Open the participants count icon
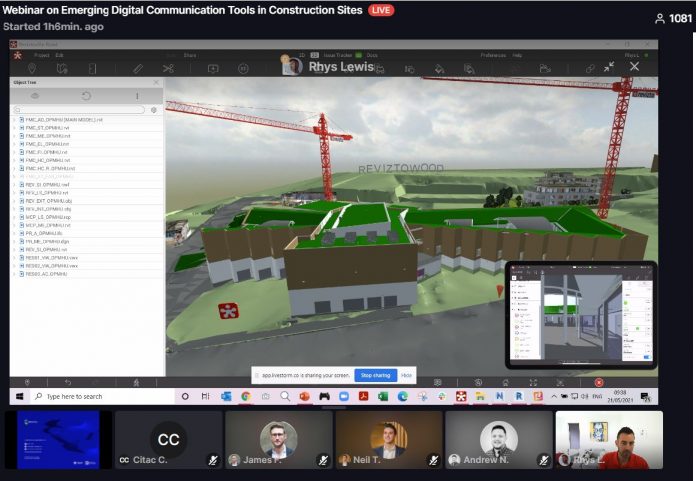This screenshot has height=481, width=696. coord(660,19)
